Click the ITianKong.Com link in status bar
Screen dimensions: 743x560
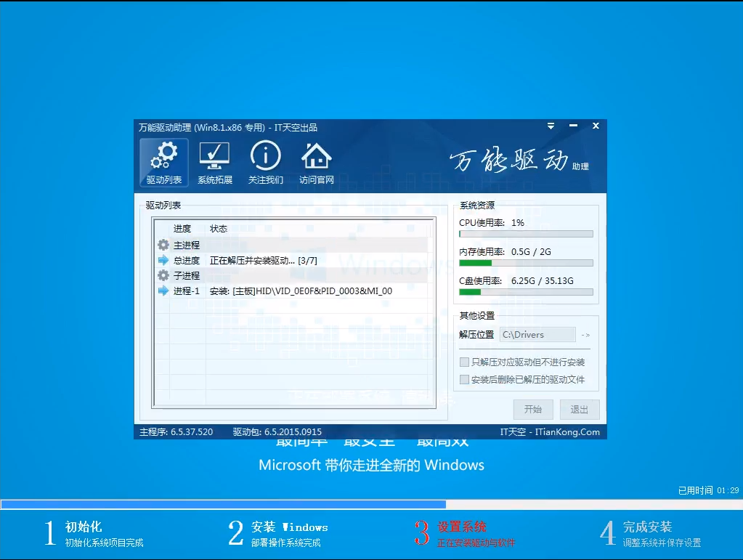pyautogui.click(x=568, y=432)
